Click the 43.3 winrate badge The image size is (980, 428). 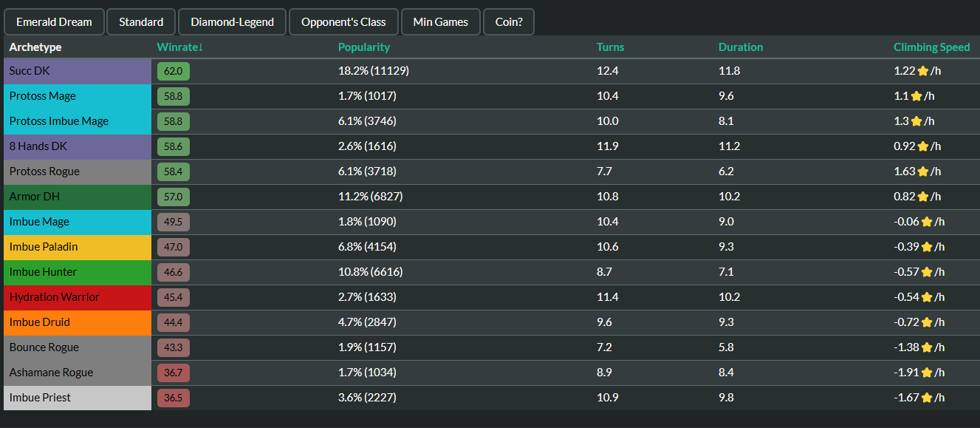coord(174,348)
